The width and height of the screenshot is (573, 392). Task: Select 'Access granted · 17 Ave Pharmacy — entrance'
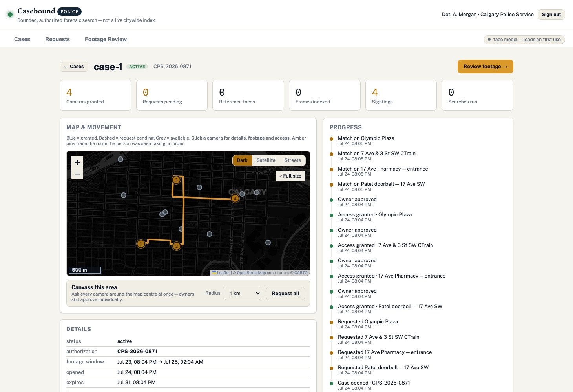392,276
